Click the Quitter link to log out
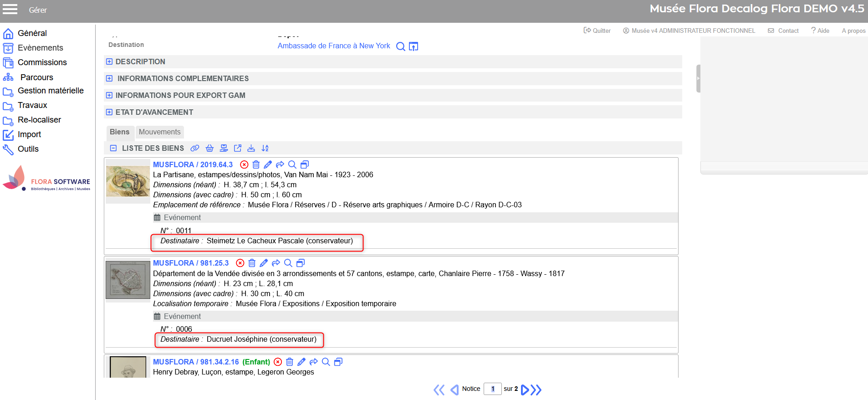868x400 pixels. click(597, 31)
